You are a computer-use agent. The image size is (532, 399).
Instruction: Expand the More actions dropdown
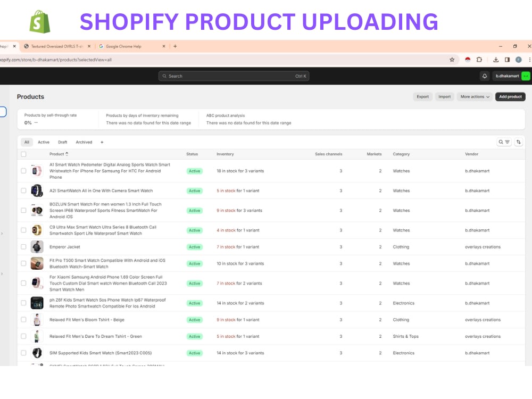click(x=475, y=97)
